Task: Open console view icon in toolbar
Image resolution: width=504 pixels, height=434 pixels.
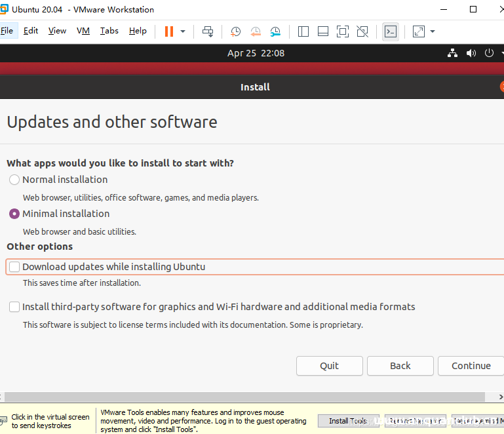Action: (391, 31)
